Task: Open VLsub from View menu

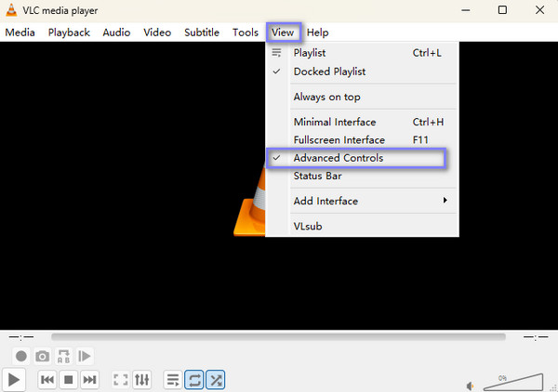Action: tap(363, 226)
